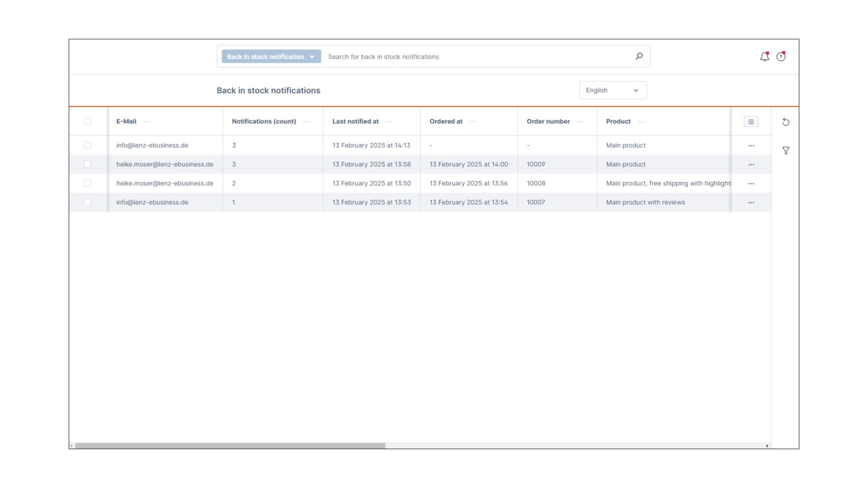Select checkbox for order 10009 row

[x=87, y=164]
